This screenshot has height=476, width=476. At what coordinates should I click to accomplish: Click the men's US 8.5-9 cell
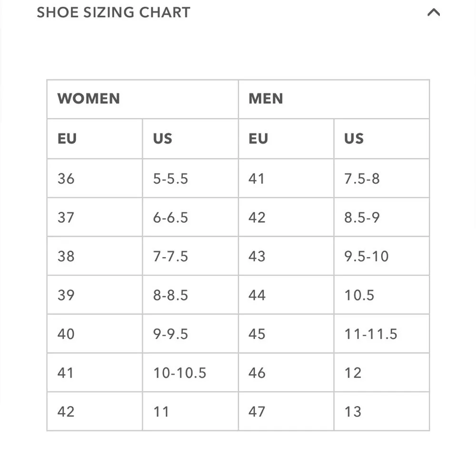click(x=362, y=218)
